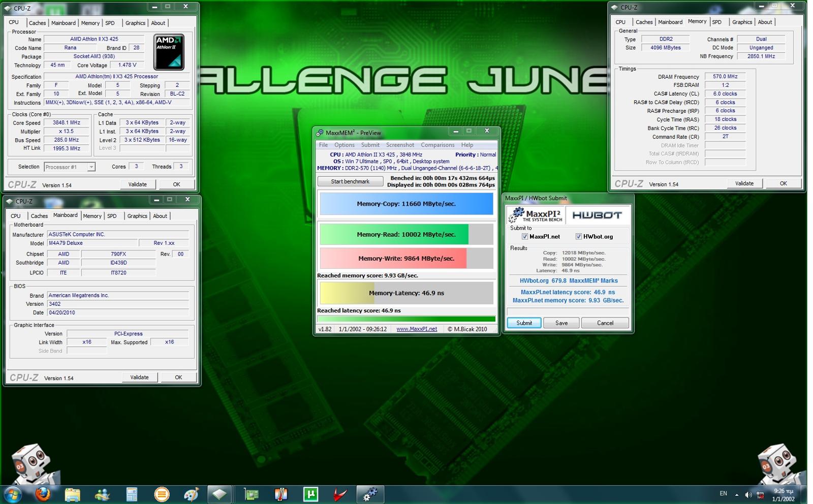The height and width of the screenshot is (504, 813).
Task: Click Save in the submit dialog
Action: coord(561,323)
